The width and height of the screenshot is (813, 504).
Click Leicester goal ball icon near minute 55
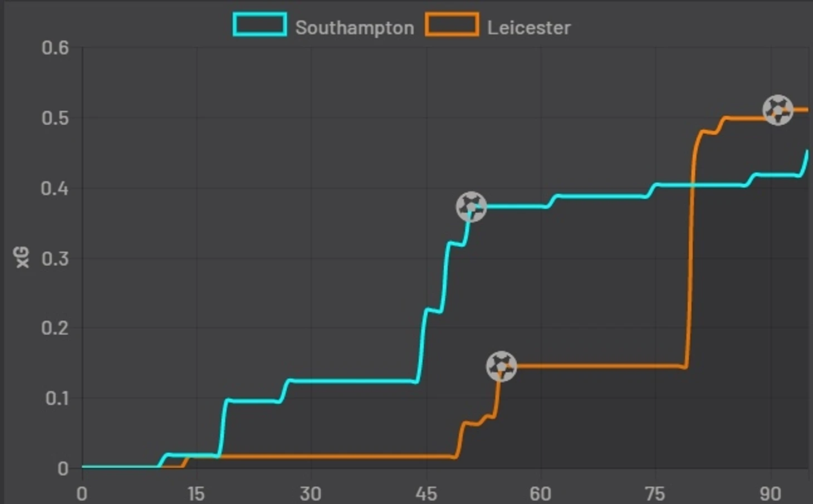pyautogui.click(x=501, y=366)
